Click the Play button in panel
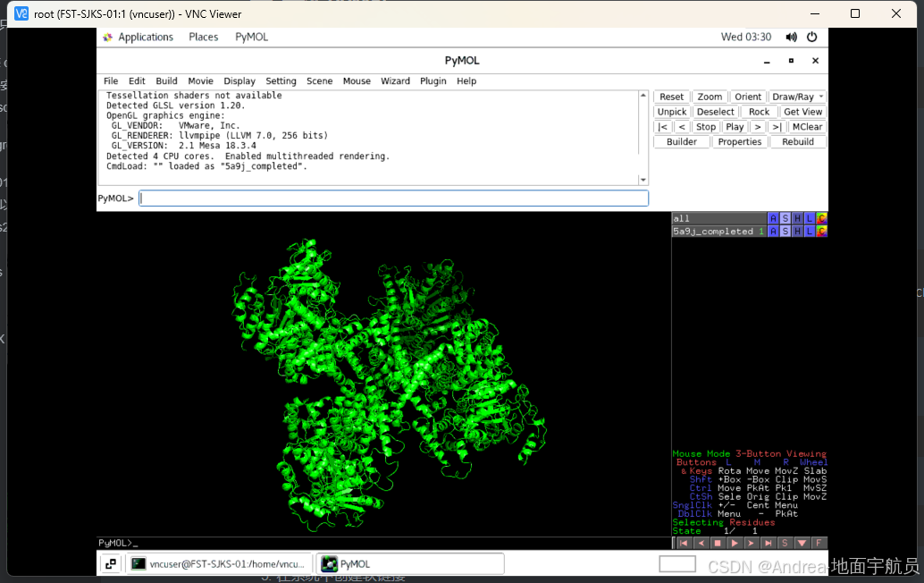The width and height of the screenshot is (924, 583). point(735,127)
